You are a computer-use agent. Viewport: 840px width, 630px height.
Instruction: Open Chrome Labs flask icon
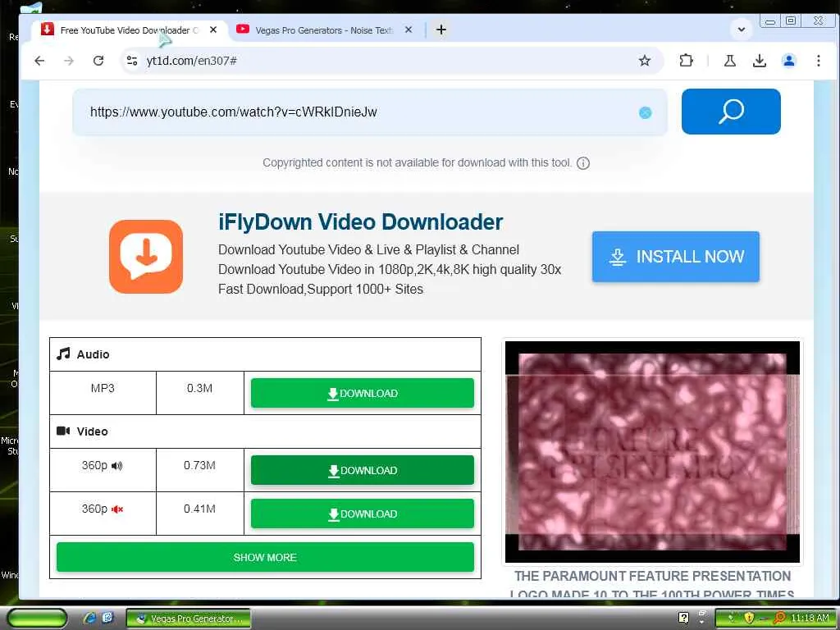point(729,61)
